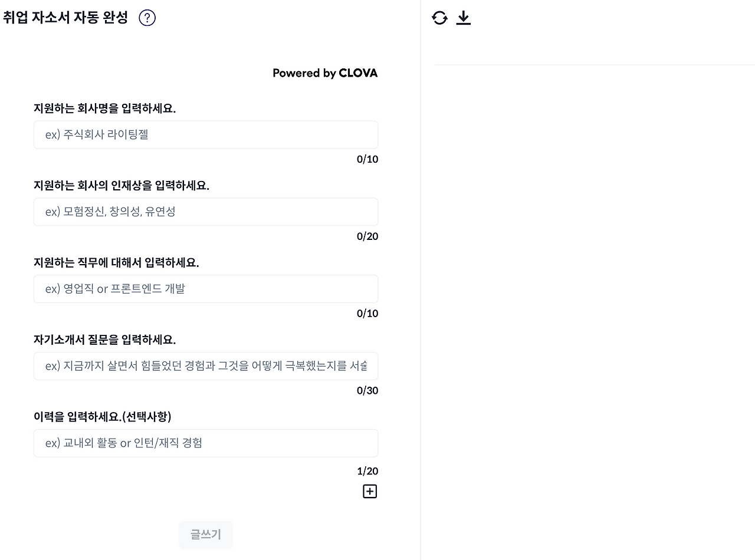Click the 0/20 counter below the 인재상 field

point(367,236)
